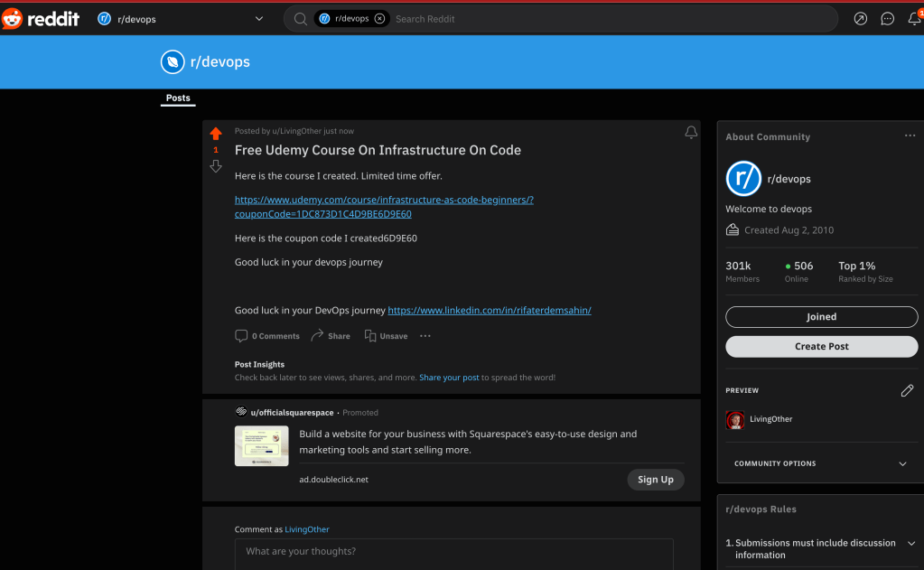This screenshot has height=570, width=924.
Task: Edit user flair with pencil icon
Action: (x=908, y=390)
